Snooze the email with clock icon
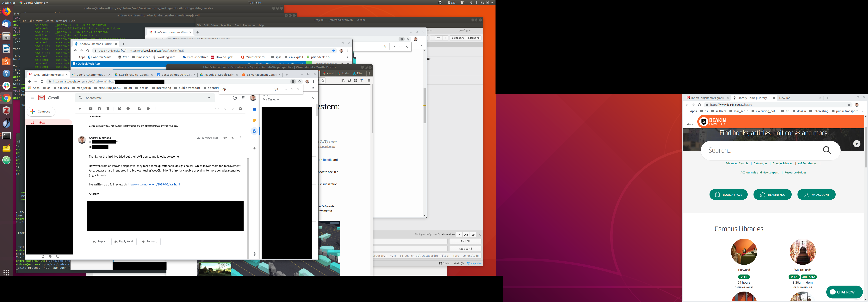The width and height of the screenshot is (868, 302). pos(128,109)
